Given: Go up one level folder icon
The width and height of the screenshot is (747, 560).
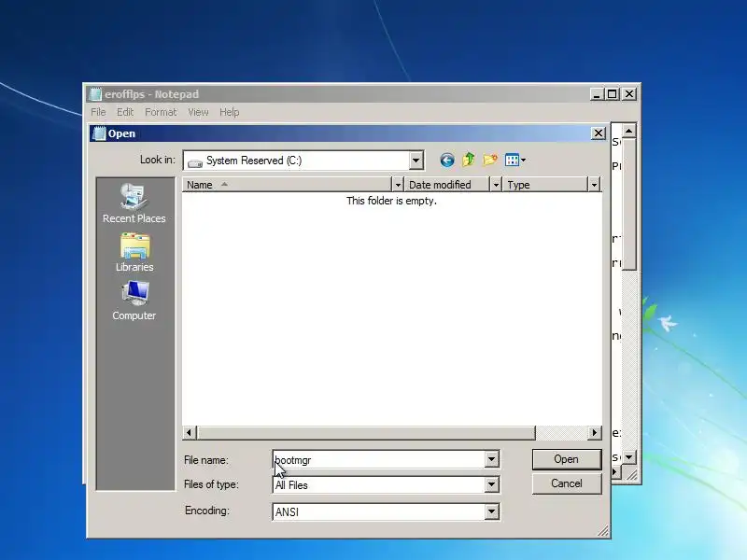Looking at the screenshot, I should [x=469, y=160].
